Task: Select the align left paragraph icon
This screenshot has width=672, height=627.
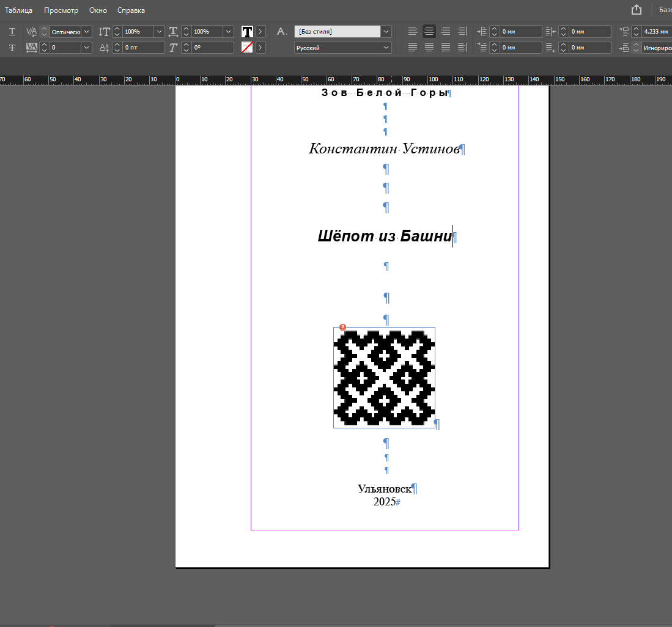Action: [x=413, y=31]
